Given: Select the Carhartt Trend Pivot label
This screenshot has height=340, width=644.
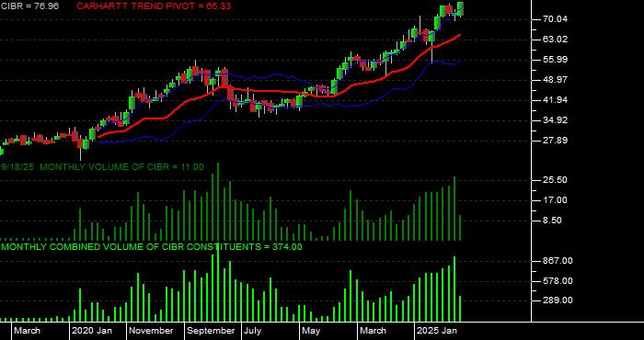Looking at the screenshot, I should click(x=154, y=6).
